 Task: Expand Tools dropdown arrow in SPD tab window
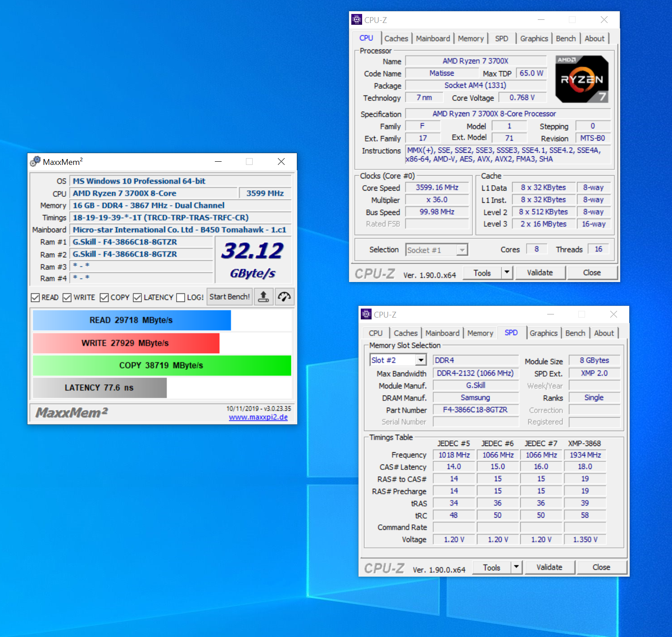click(x=517, y=567)
